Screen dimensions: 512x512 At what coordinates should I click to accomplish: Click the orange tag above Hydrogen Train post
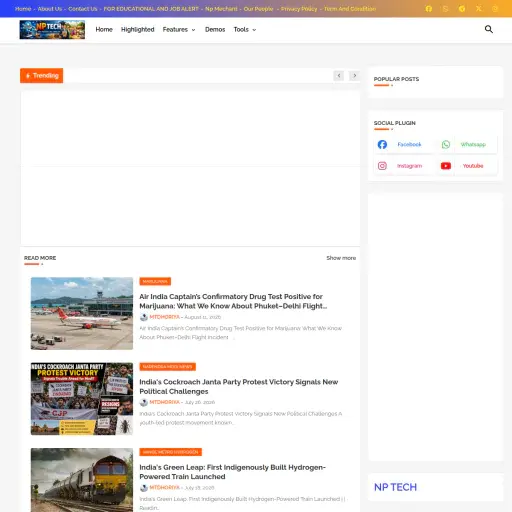coord(170,452)
